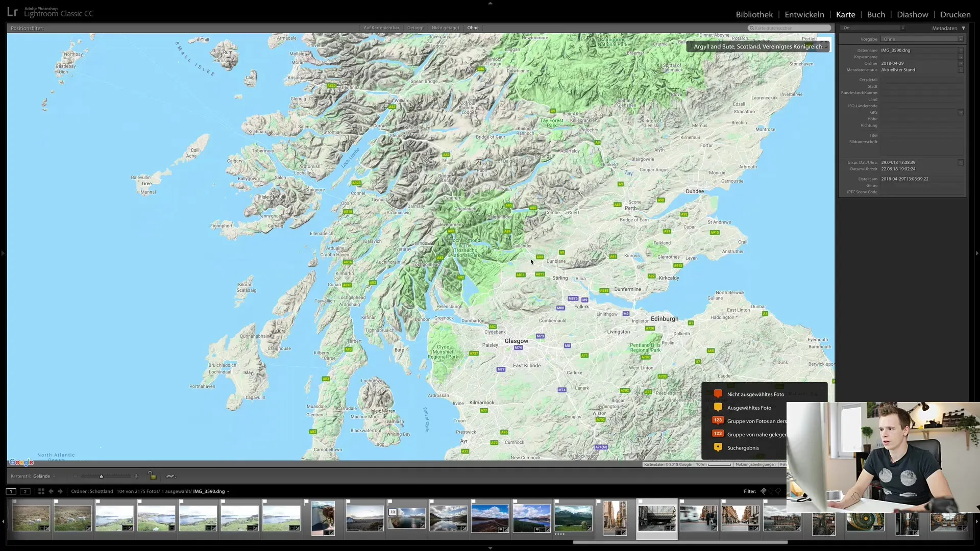Open the GPS tracklog icon menu
Image resolution: width=980 pixels, height=551 pixels.
(170, 476)
